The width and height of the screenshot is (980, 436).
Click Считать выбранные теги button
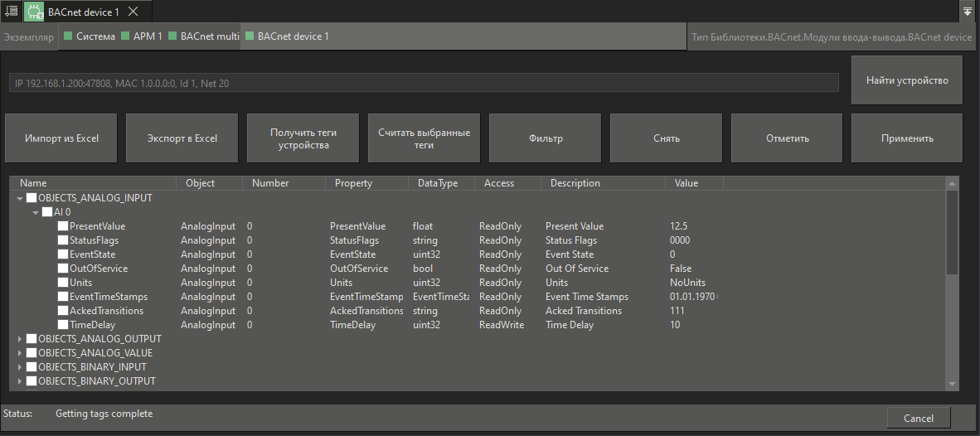click(424, 138)
